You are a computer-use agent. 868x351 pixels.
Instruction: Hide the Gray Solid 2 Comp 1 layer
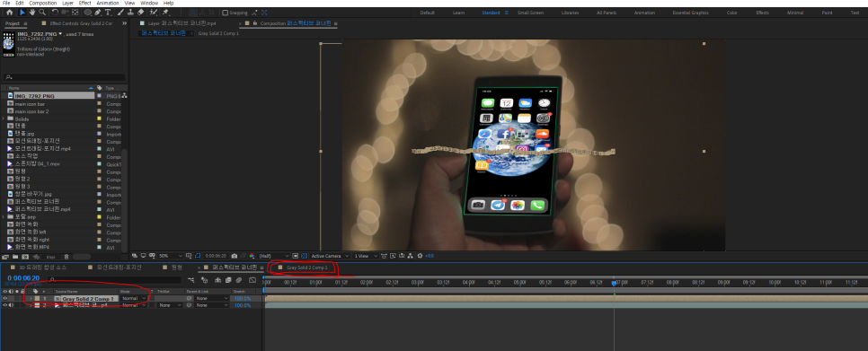pyautogui.click(x=5, y=299)
